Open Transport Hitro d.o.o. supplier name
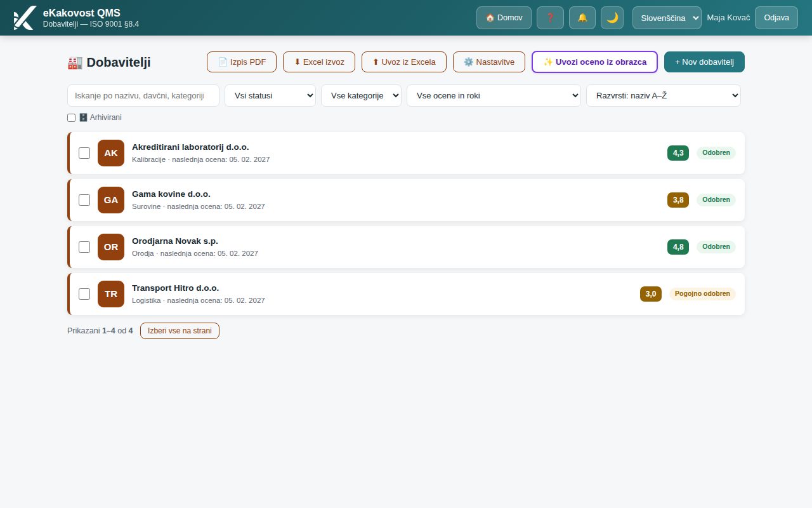812x508 pixels. (x=176, y=288)
